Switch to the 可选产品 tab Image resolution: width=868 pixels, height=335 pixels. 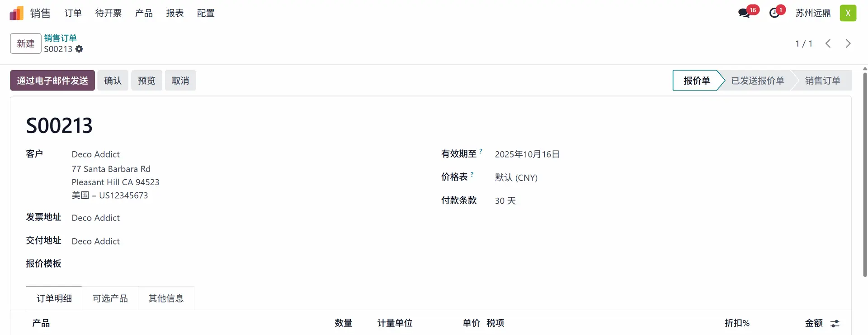click(x=110, y=298)
